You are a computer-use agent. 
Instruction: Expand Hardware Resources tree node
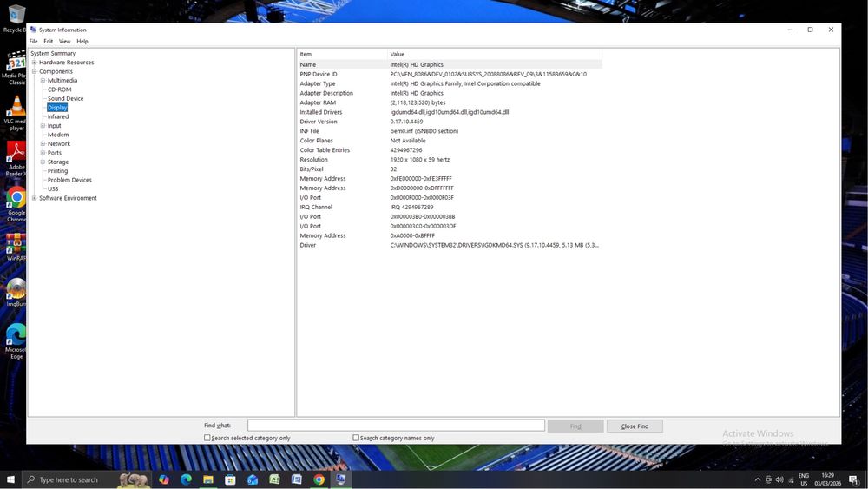(35, 63)
